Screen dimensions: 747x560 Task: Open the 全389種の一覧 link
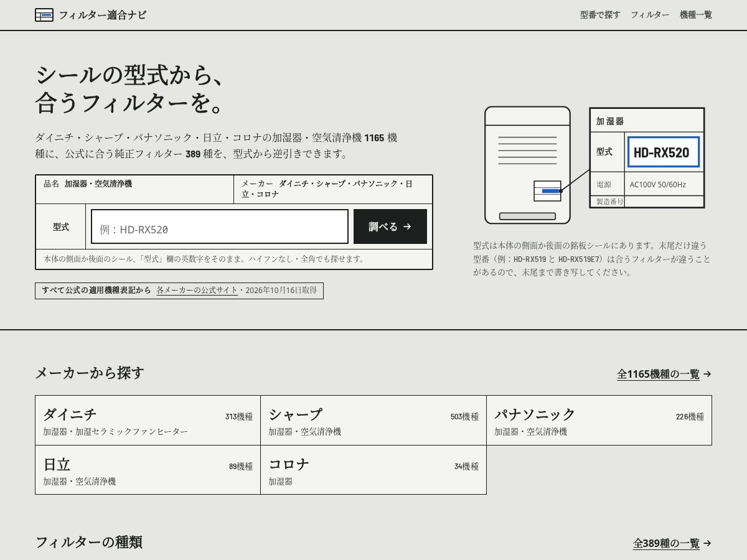click(672, 543)
